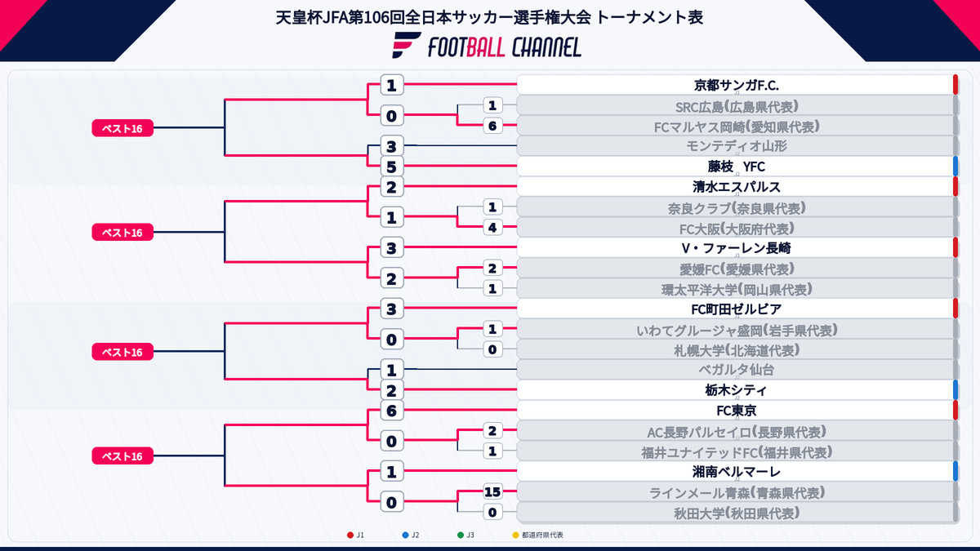Click the topmost ベスト16 badge
The height and width of the screenshot is (551, 980).
(122, 127)
